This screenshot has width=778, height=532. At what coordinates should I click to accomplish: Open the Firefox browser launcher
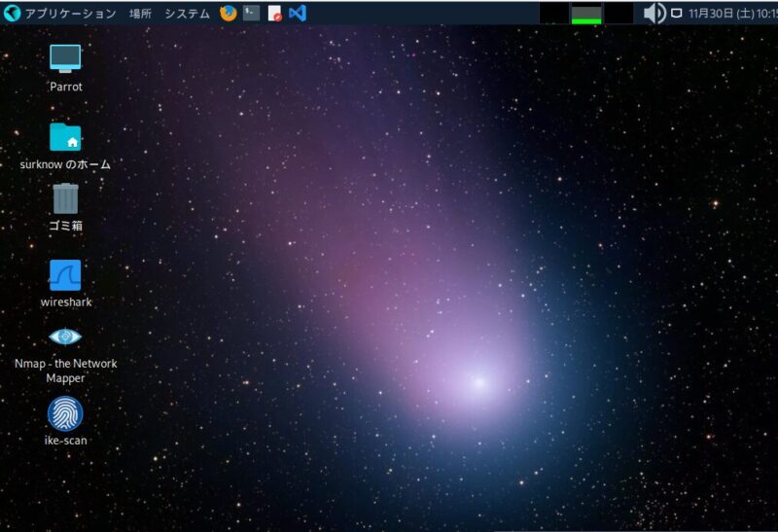[x=229, y=13]
